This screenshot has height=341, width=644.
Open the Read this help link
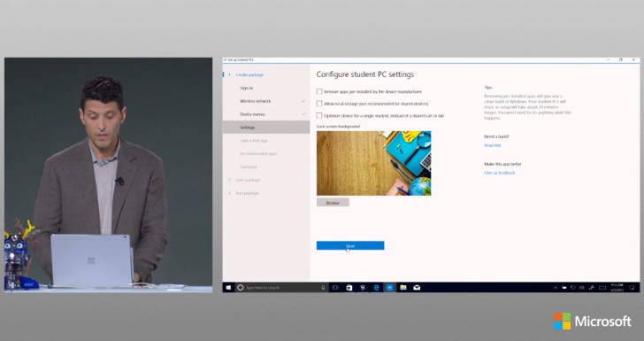(x=493, y=145)
